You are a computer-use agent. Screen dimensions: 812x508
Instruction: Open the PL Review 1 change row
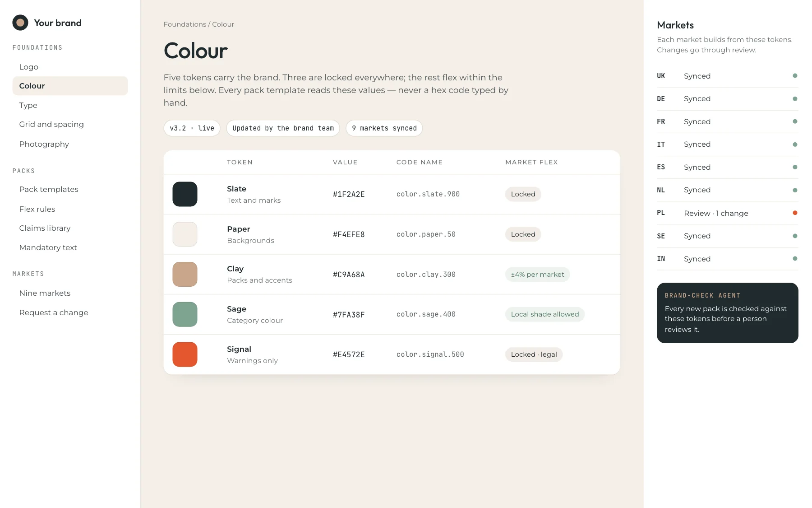(x=727, y=213)
